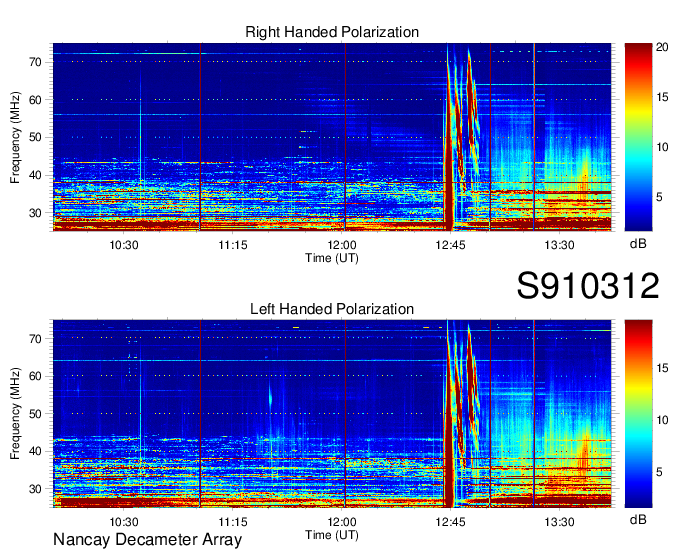Click the 11:15 tick label on upper plot
The image size is (680, 552).
(233, 245)
